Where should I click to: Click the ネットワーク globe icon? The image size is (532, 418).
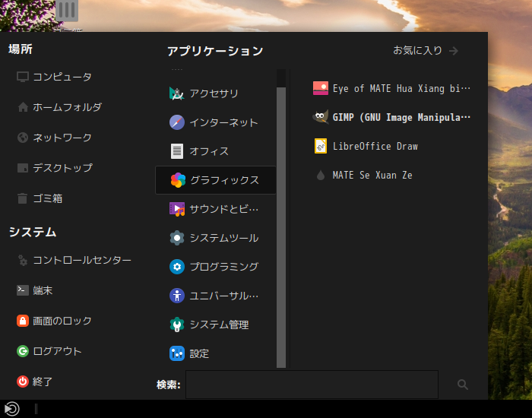pos(23,138)
